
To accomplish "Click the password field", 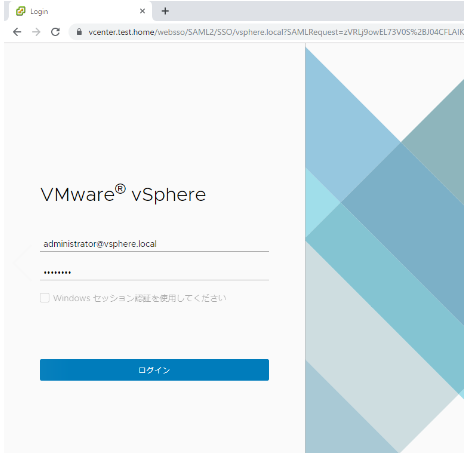I will (154, 272).
